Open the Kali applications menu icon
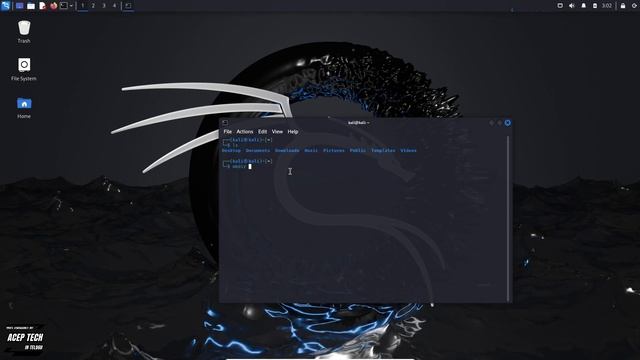The width and height of the screenshot is (640, 360). [x=5, y=6]
